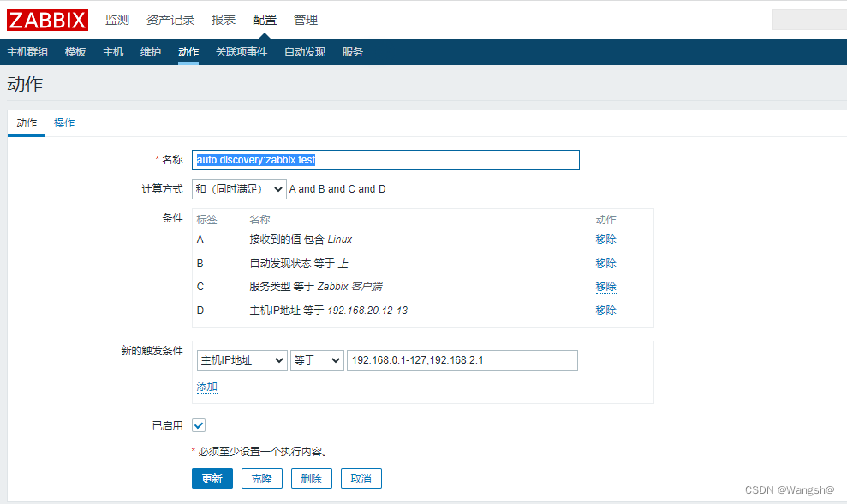Click the 更新 button
The height and width of the screenshot is (504, 847).
point(212,478)
